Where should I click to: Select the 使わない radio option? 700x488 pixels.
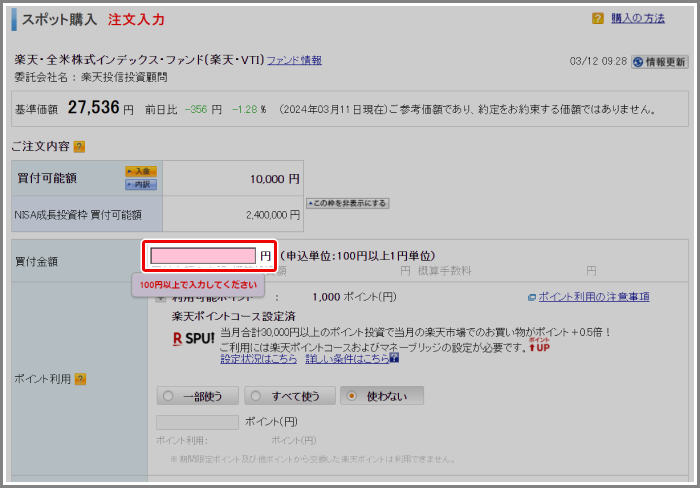tap(382, 396)
